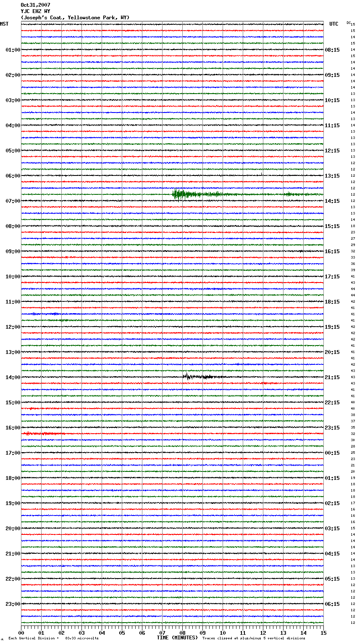Click the UTC axis header label
Image resolution: width=357 pixels, height=644 pixels.
pyautogui.click(x=334, y=24)
